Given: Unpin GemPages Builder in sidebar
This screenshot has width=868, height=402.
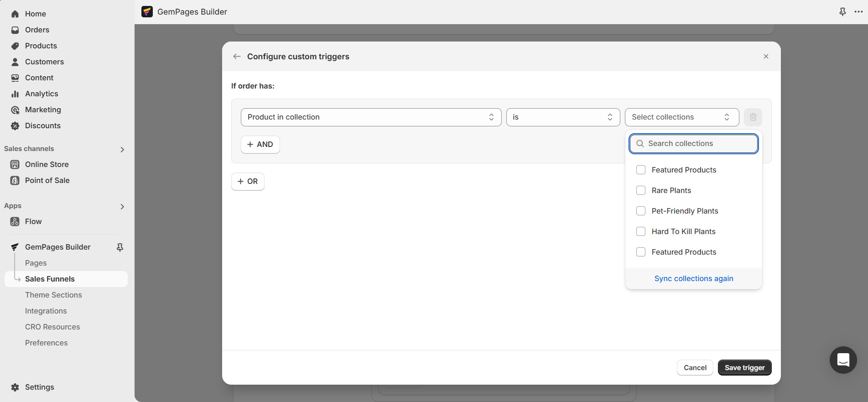Looking at the screenshot, I should 120,247.
